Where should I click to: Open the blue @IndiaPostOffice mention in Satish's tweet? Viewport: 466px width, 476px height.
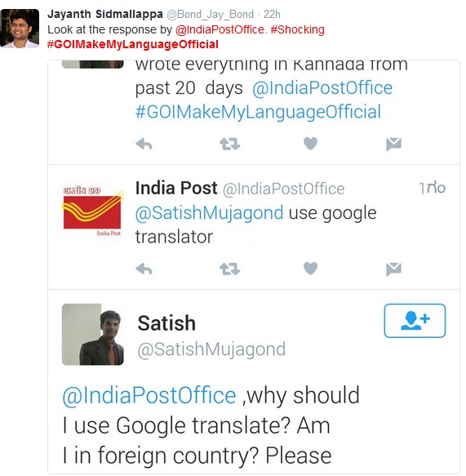[149, 395]
